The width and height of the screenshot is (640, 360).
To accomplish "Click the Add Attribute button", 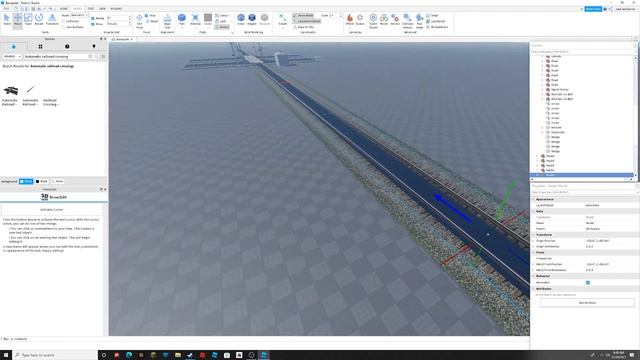I will click(587, 303).
